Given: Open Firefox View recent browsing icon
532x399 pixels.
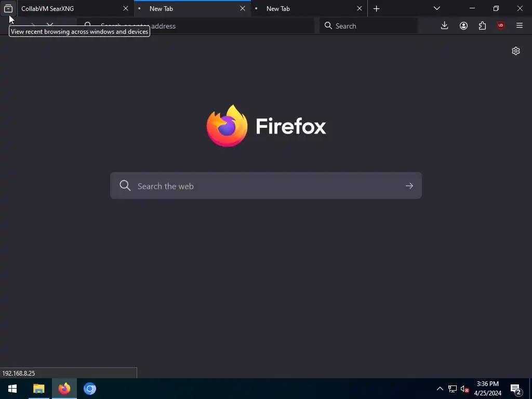Looking at the screenshot, I should click(8, 8).
